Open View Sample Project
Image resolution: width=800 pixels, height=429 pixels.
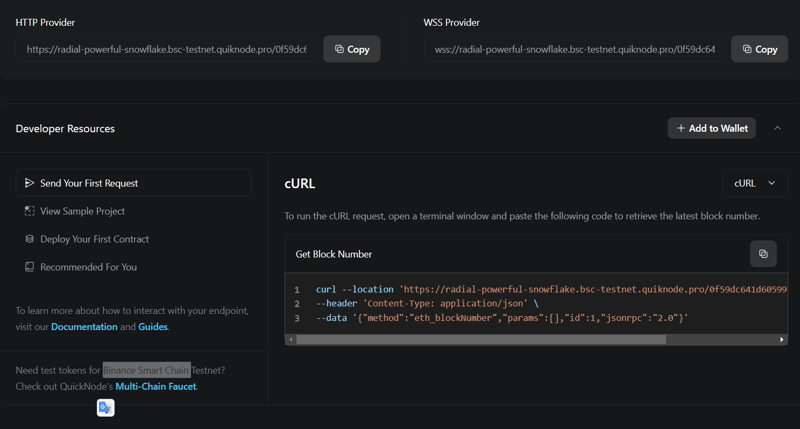tap(82, 211)
